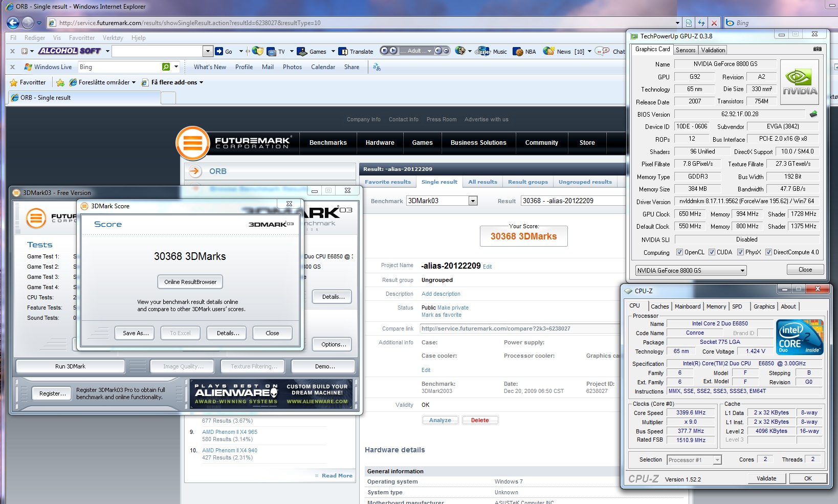Click the add-to-favorites bar star icon
This screenshot has width=838, height=504.
click(60, 82)
